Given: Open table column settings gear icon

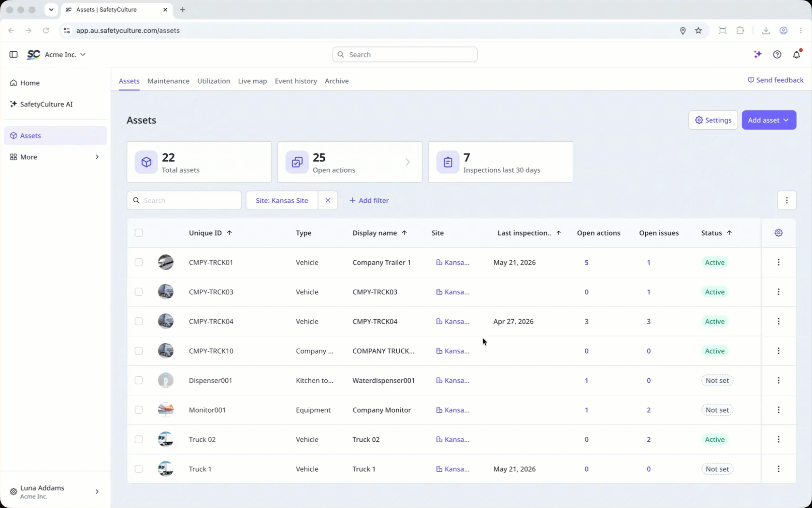Looking at the screenshot, I should click(778, 233).
